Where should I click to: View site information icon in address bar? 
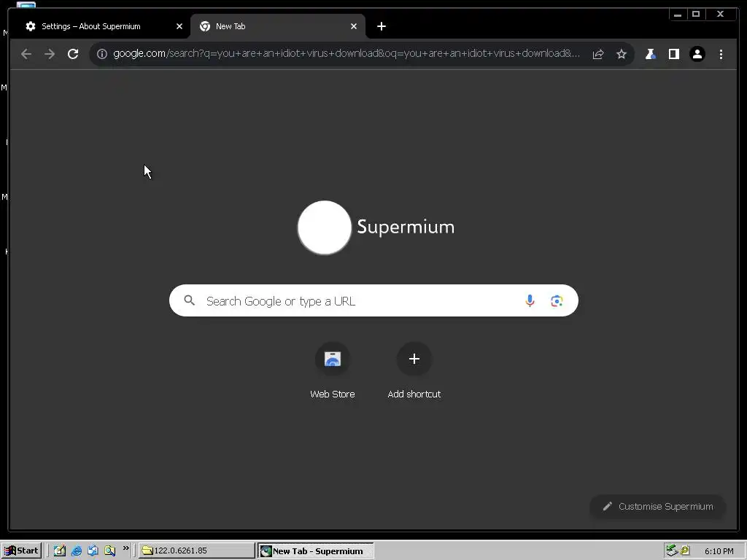pyautogui.click(x=102, y=54)
